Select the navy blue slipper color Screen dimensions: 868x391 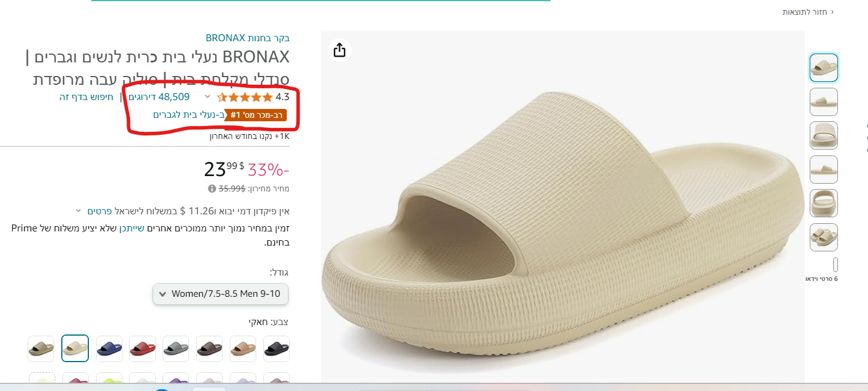[x=109, y=349]
